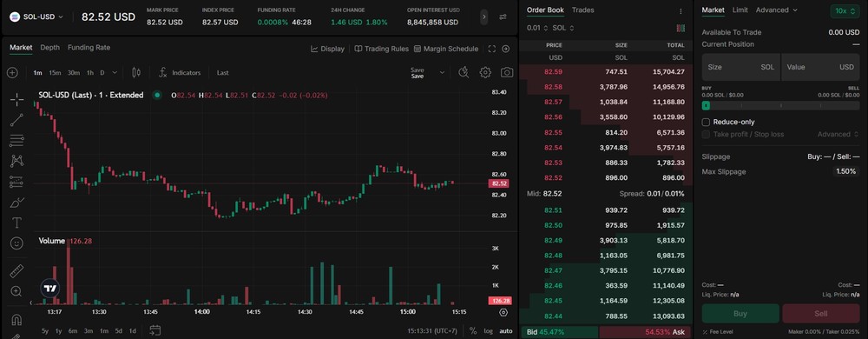
Task: Open the TradingView logo link
Action: click(49, 288)
